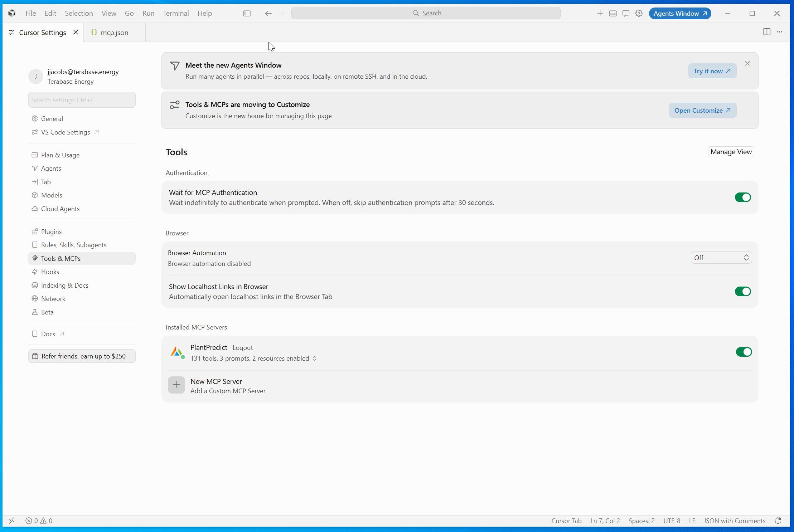Open Beta settings section
The width and height of the screenshot is (794, 532).
(x=82, y=312)
